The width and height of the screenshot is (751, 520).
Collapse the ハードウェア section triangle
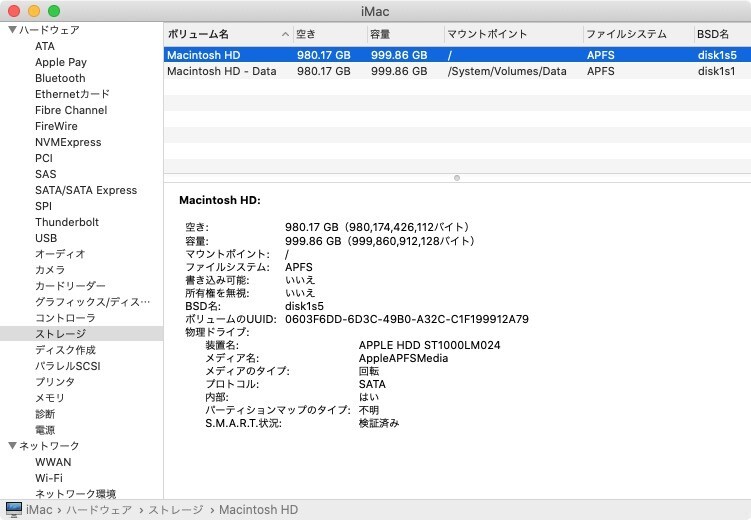(x=12, y=30)
